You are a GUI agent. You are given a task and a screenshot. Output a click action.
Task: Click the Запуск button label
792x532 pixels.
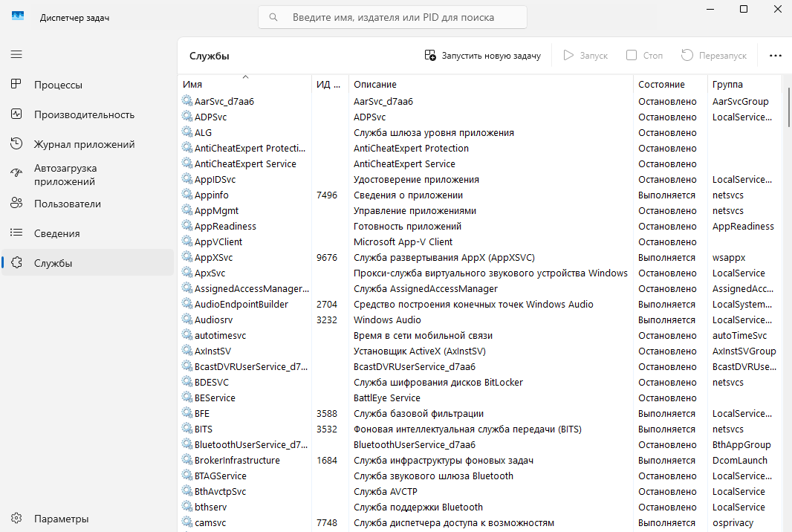click(594, 56)
